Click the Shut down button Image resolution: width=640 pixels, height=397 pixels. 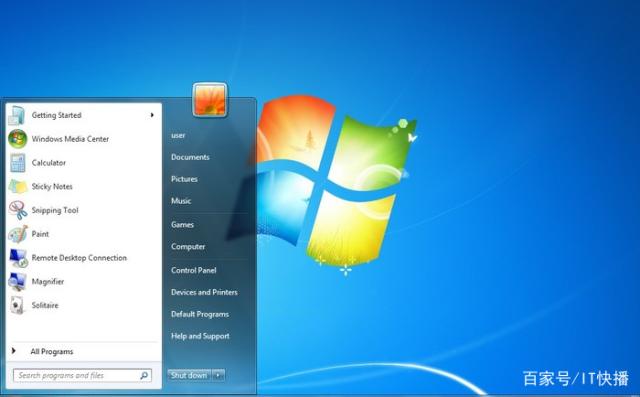[x=189, y=375]
